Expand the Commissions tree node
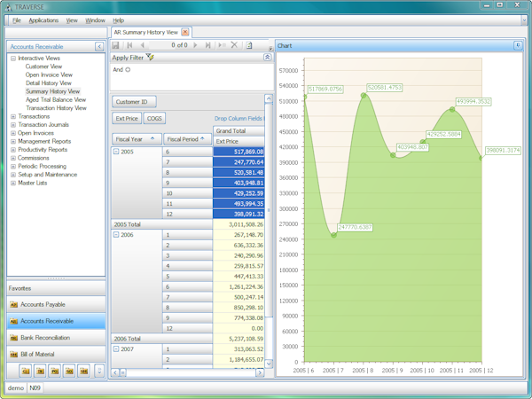The height and width of the screenshot is (399, 532). (13, 158)
